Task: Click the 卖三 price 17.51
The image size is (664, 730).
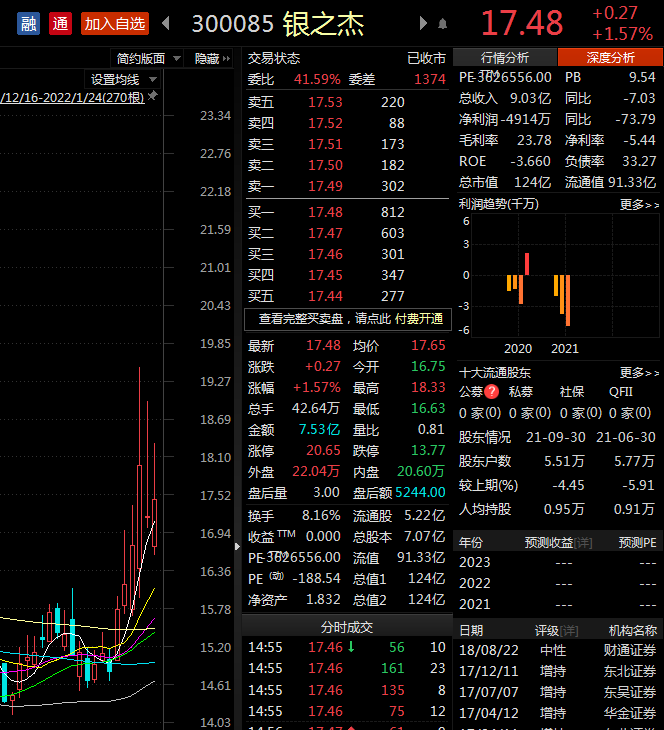Action: [x=325, y=144]
